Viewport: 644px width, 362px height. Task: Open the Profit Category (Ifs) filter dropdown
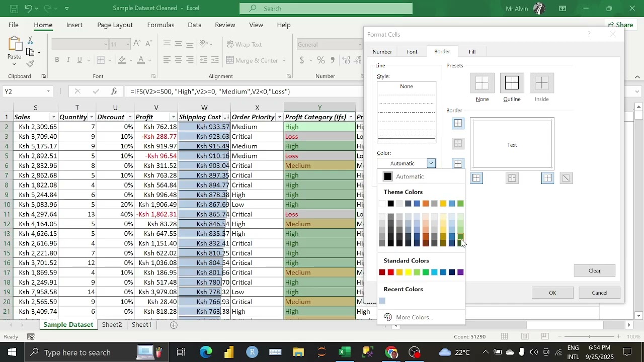(351, 117)
